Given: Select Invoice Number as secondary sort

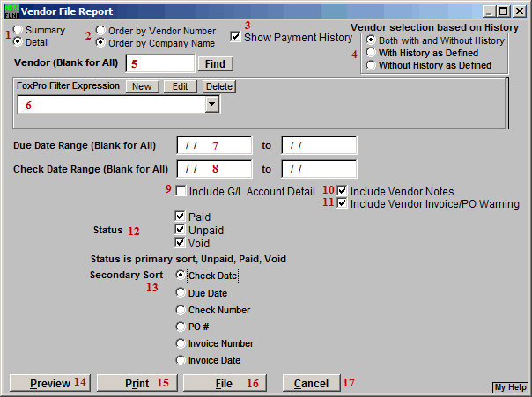Looking at the screenshot, I should point(181,343).
